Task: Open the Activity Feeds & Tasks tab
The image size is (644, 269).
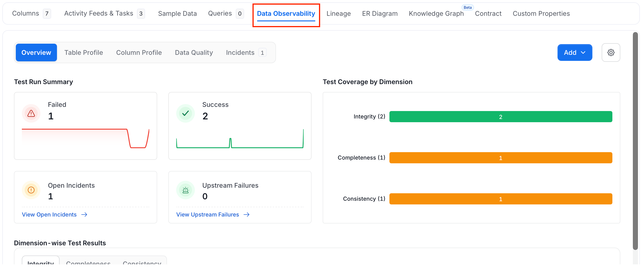Action: tap(104, 13)
